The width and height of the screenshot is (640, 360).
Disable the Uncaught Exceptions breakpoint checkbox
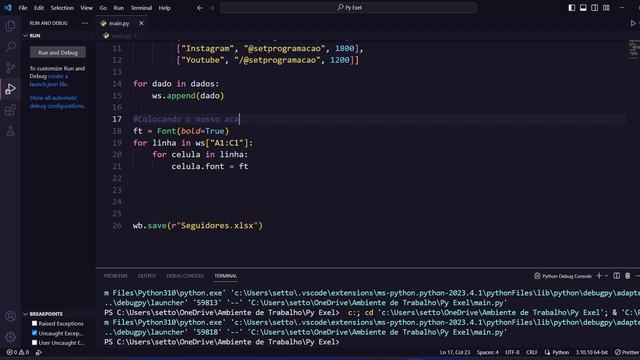click(x=34, y=333)
